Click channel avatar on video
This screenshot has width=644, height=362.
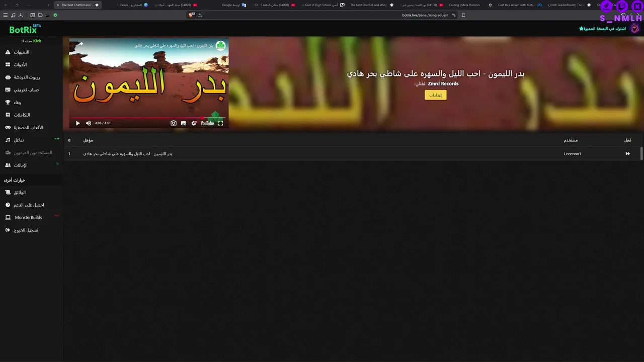220,46
